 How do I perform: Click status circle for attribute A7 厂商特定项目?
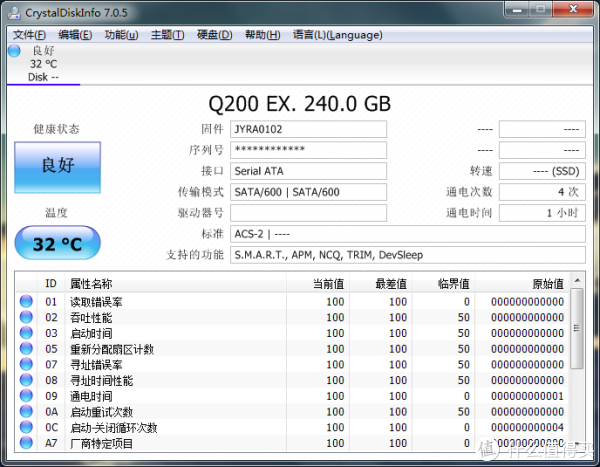click(26, 443)
